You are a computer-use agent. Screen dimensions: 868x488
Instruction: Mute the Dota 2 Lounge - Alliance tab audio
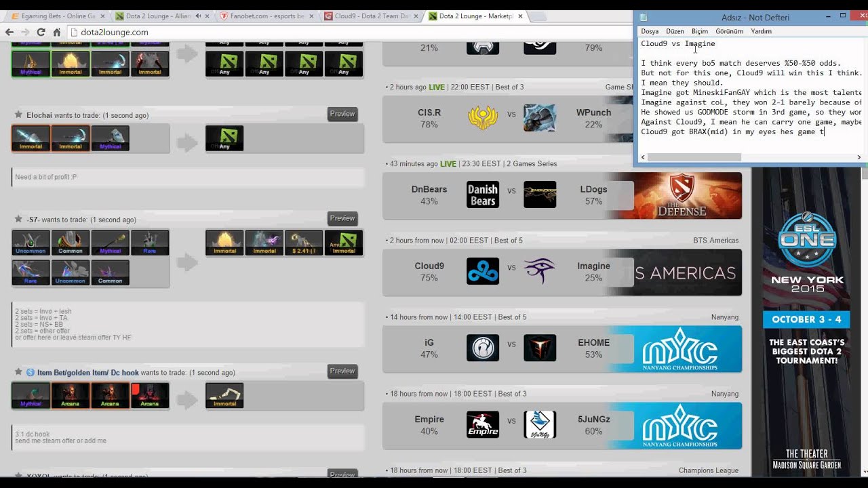point(198,16)
